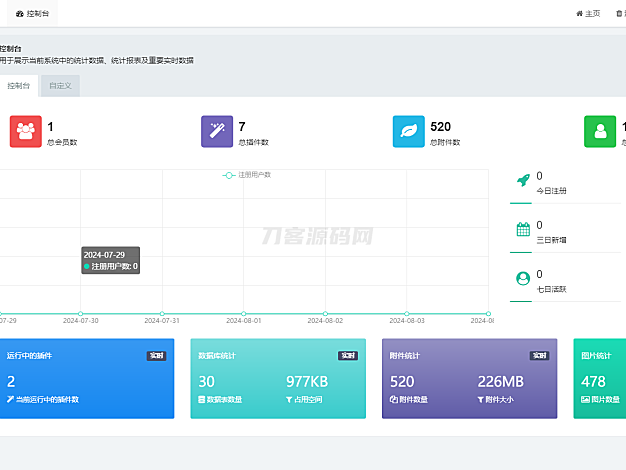The width and height of the screenshot is (626, 470).
Task: Click the 当前运行中的插件数 wand icon
Action: [x=10, y=399]
